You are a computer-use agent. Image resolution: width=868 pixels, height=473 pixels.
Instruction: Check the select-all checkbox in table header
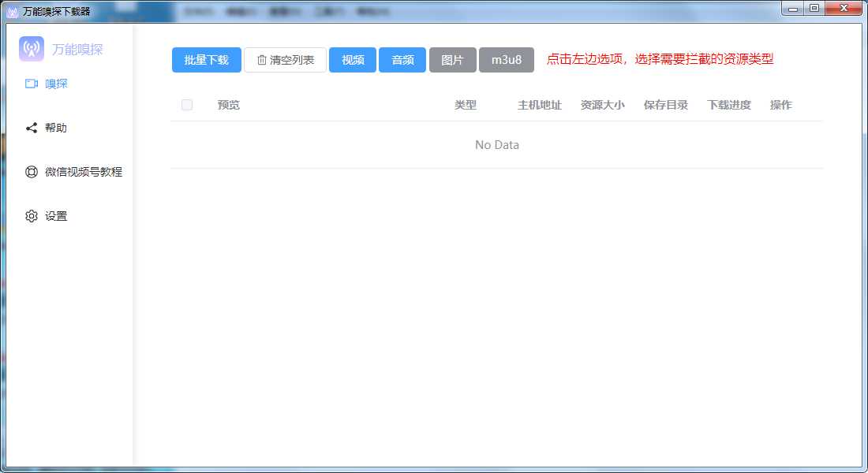[x=187, y=105]
